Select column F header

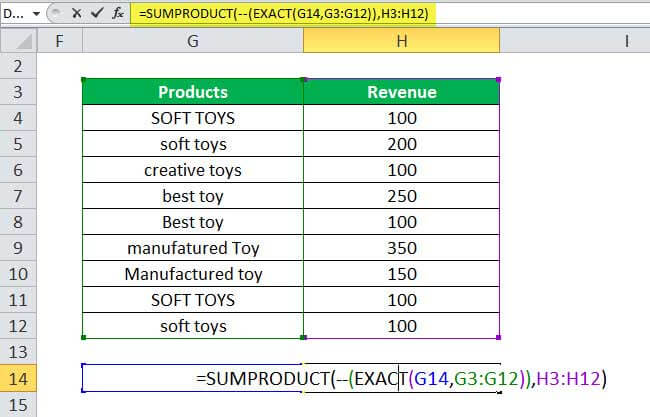pyautogui.click(x=60, y=41)
